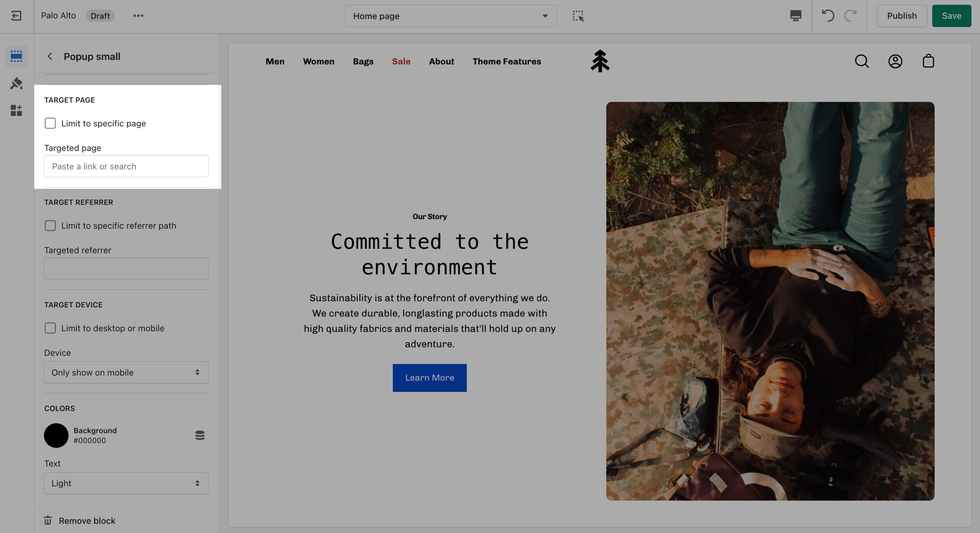Click the Sale menu item in preview
Image resolution: width=980 pixels, height=533 pixels.
point(401,61)
